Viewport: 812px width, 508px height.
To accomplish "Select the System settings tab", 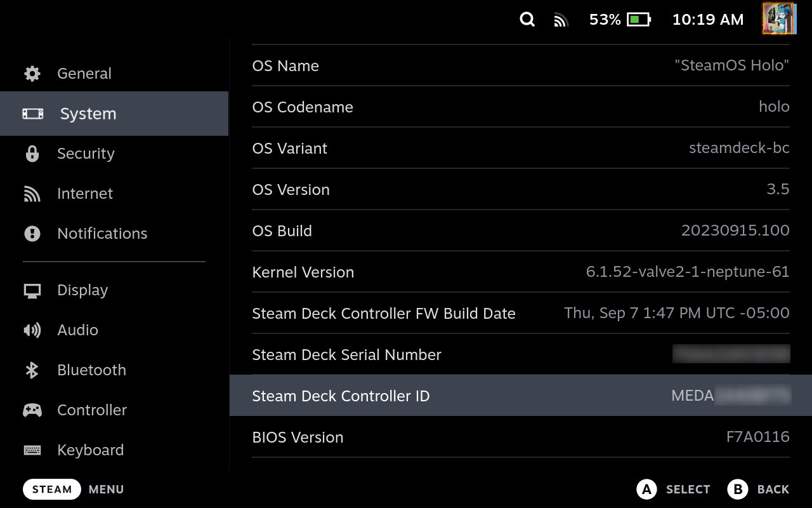I will (114, 114).
